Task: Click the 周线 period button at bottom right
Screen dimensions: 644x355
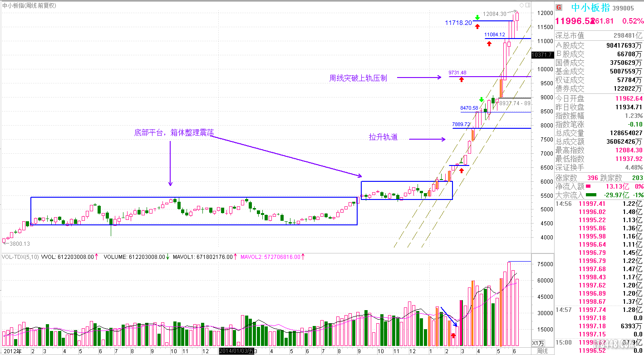Action: [x=542, y=351]
